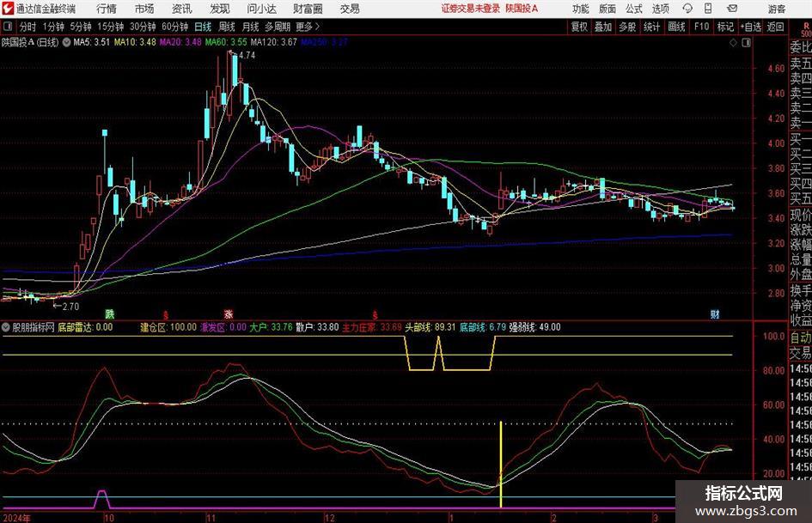The image size is (812, 523).
Task: Open the 发现 menu
Action: (x=220, y=9)
